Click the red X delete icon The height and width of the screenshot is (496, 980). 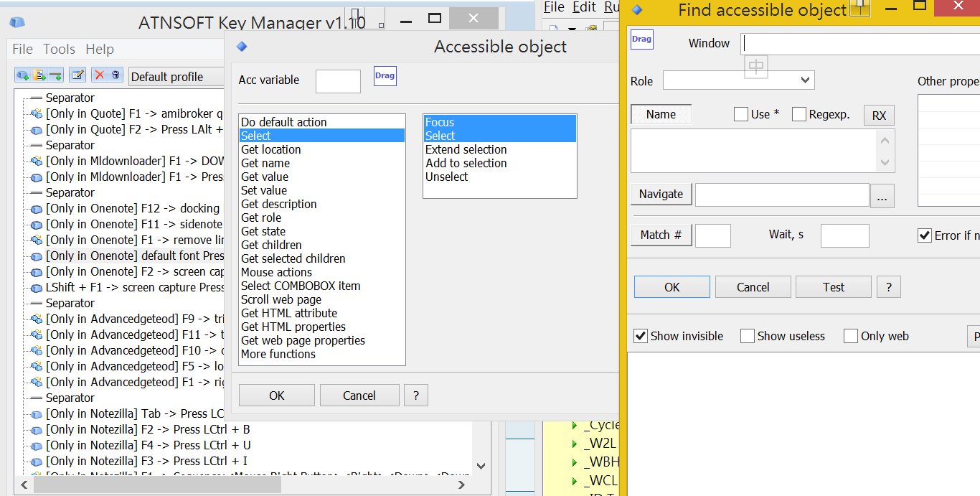click(x=100, y=75)
